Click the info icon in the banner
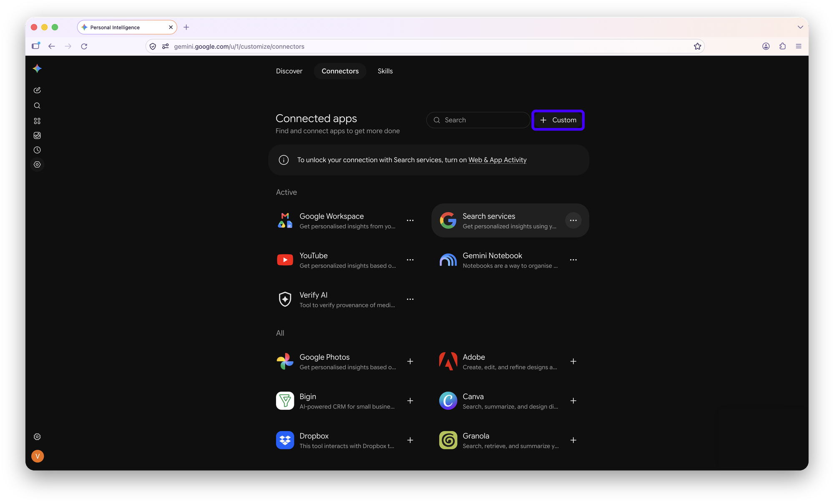The width and height of the screenshot is (834, 504). (284, 160)
